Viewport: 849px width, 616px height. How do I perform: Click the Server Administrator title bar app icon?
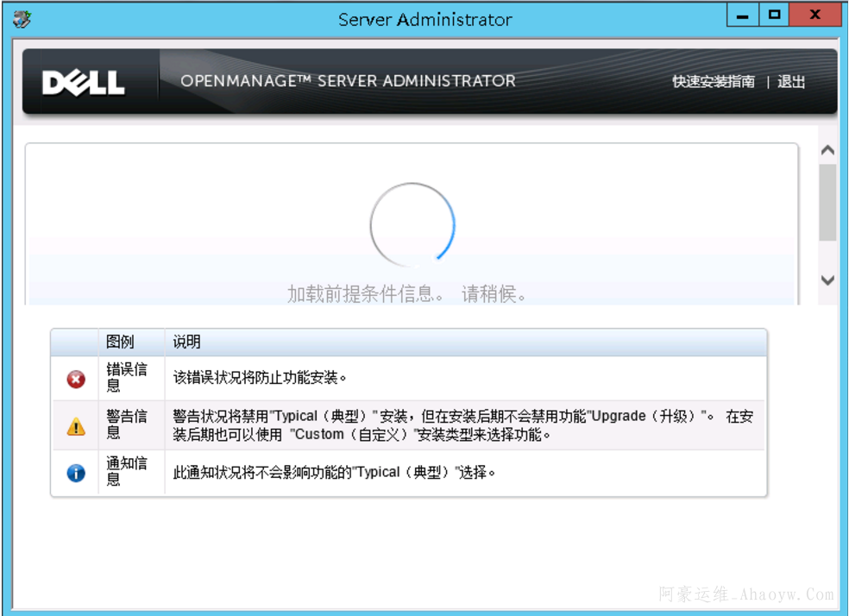coord(22,20)
